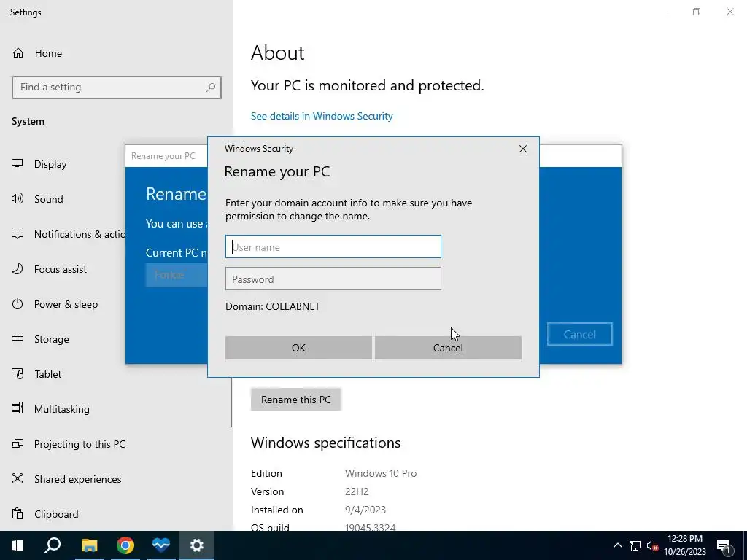Open Power & sleep settings

click(x=66, y=304)
